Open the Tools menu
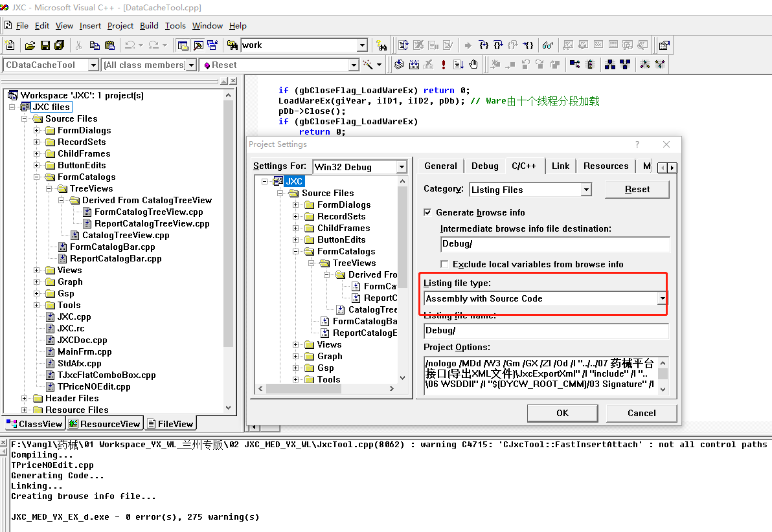The image size is (772, 532). coord(175,26)
